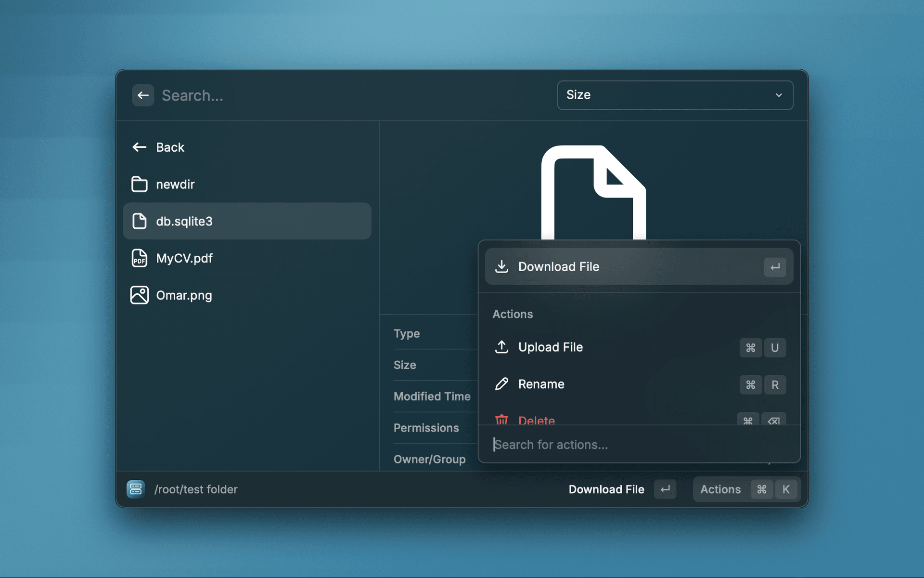Viewport: 924px width, 578px height.
Task: Click the Search for actions input field
Action: (577, 444)
